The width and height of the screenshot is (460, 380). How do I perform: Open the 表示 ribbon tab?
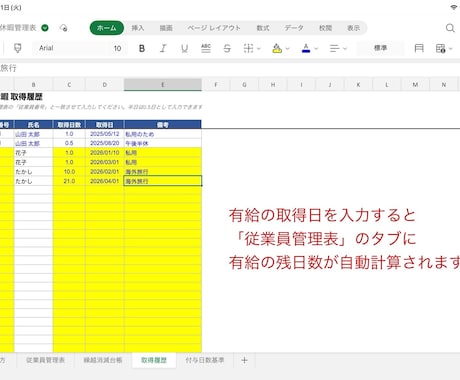tap(354, 28)
